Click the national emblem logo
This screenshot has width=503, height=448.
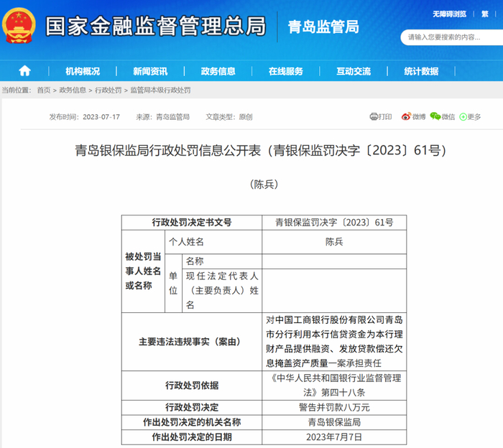[x=19, y=26]
